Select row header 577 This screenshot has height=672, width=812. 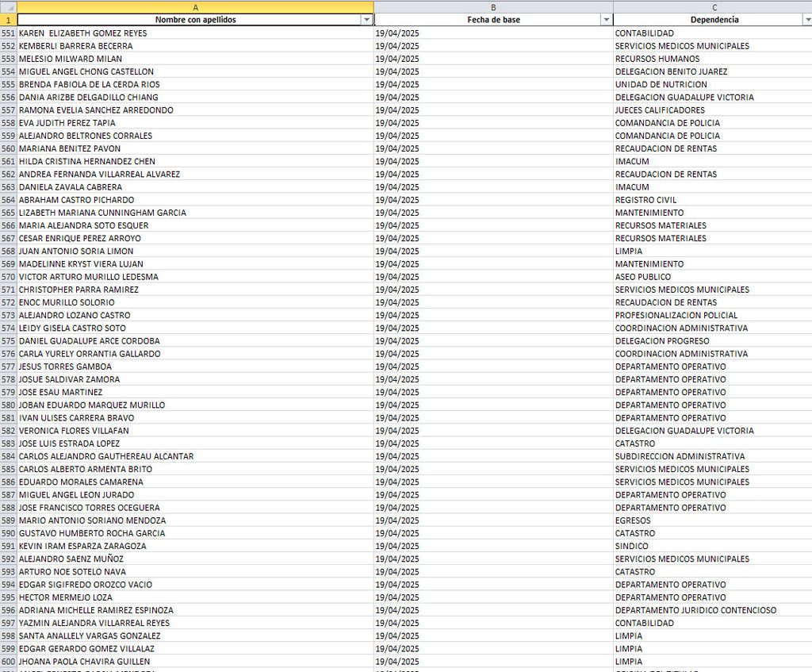tap(8, 367)
